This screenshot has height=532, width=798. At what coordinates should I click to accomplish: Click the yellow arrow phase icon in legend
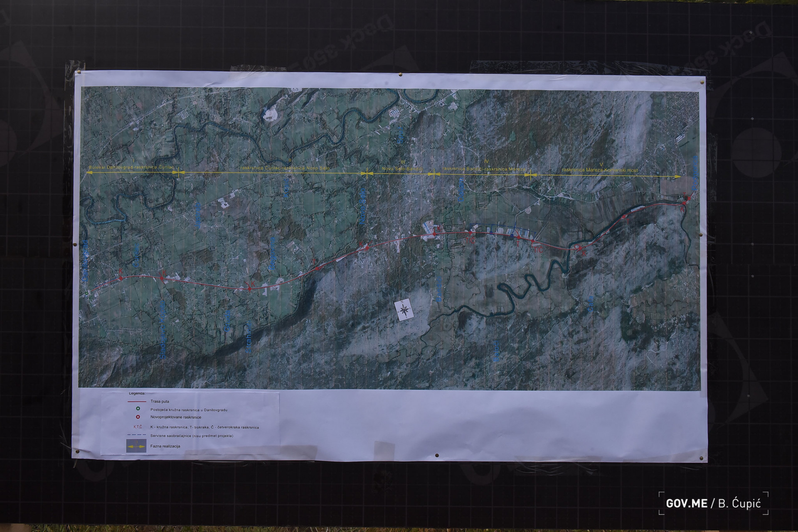pos(136,446)
